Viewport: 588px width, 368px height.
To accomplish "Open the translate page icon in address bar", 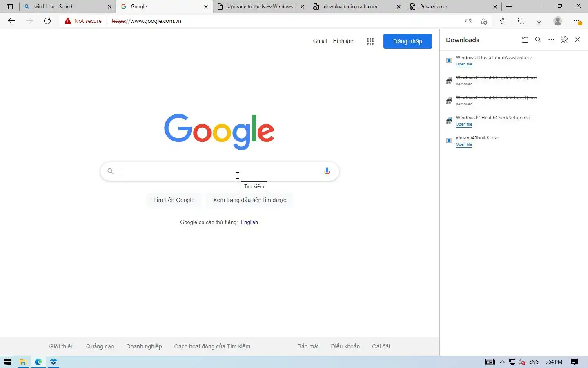I will tap(469, 21).
